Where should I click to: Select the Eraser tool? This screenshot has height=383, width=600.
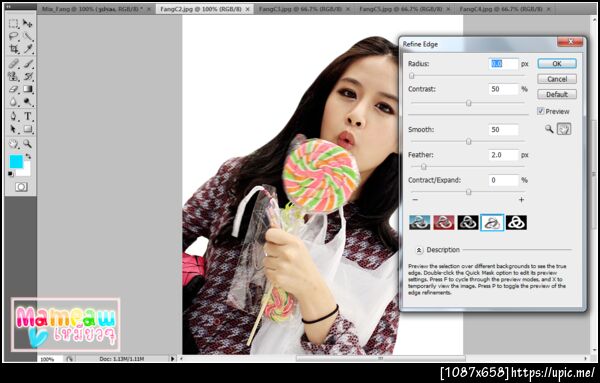pos(14,89)
